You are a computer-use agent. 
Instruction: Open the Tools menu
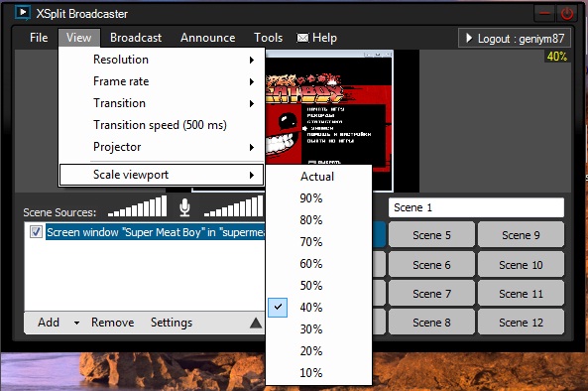point(268,38)
